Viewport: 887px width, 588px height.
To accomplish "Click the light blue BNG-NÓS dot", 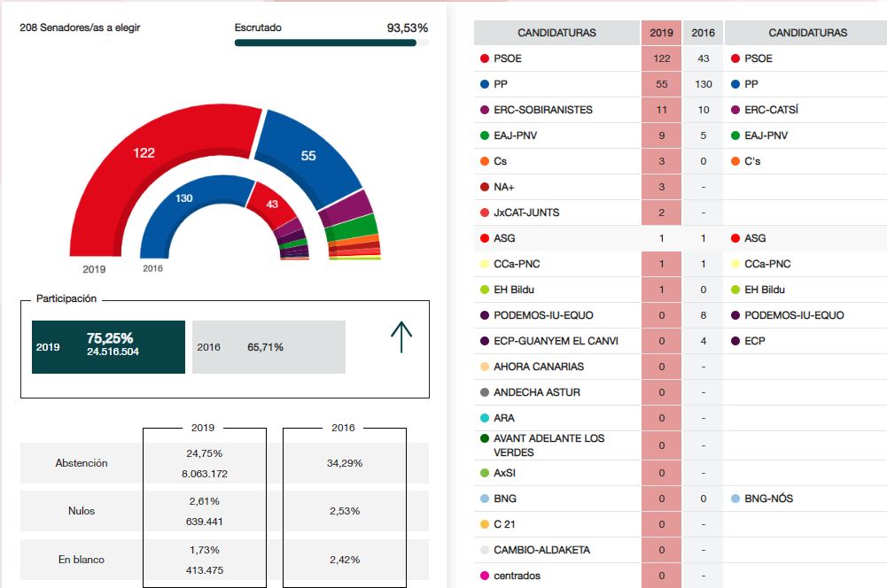I will click(x=735, y=499).
